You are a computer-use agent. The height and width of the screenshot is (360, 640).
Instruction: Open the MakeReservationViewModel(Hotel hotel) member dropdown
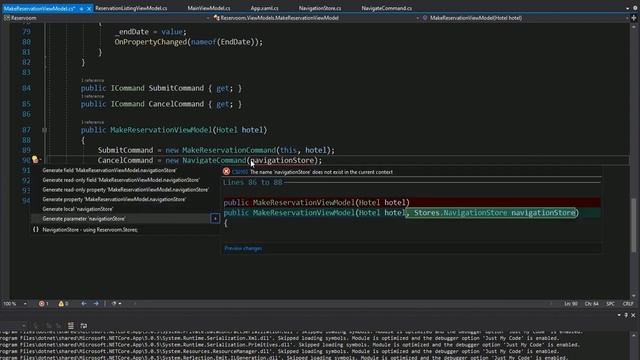tap(525, 18)
